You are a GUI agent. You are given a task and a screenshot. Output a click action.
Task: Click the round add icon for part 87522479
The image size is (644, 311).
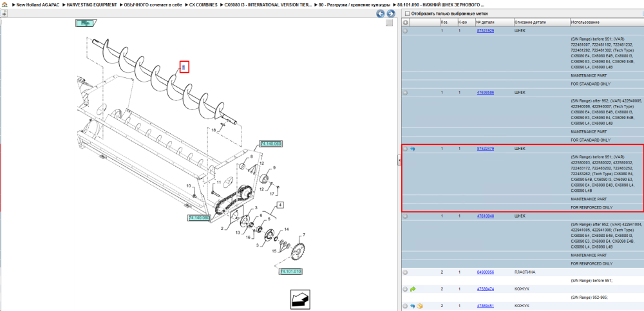tap(405, 149)
